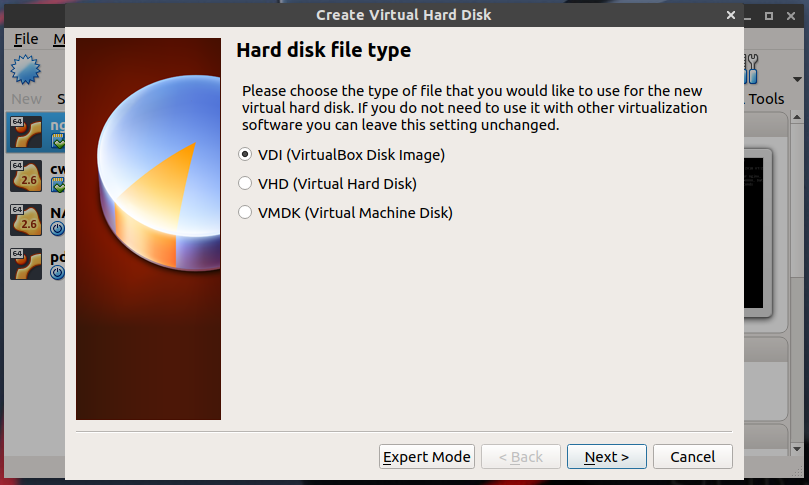The height and width of the screenshot is (485, 809).
Task: Cancel the hard disk creation
Action: 692,457
